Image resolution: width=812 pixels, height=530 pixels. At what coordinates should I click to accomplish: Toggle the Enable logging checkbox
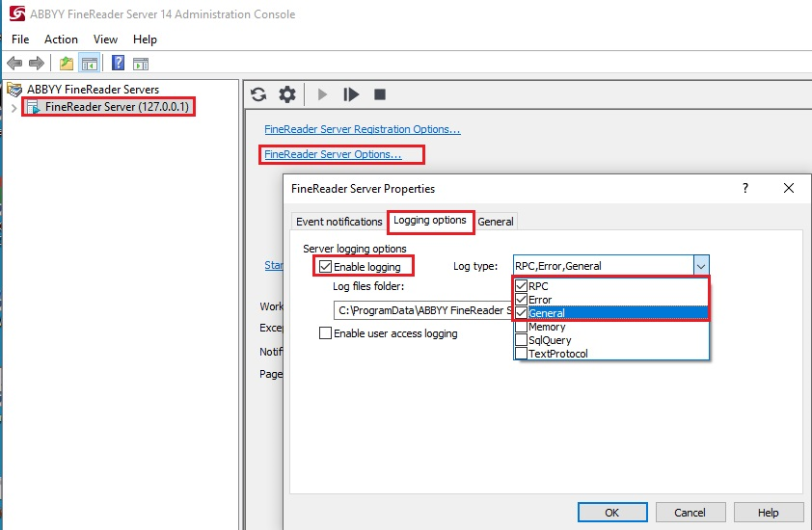pyautogui.click(x=325, y=267)
